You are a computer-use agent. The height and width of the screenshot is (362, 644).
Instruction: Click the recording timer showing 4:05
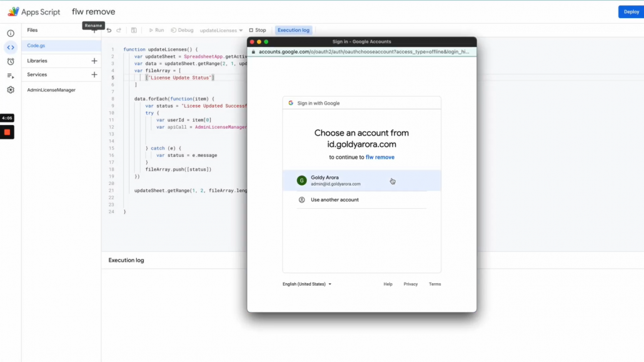[7, 118]
